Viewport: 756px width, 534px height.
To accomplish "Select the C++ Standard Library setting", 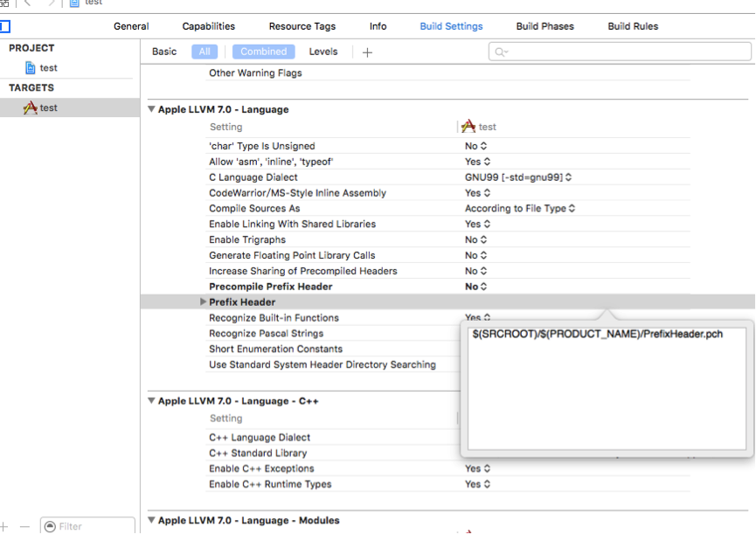I will [x=258, y=453].
